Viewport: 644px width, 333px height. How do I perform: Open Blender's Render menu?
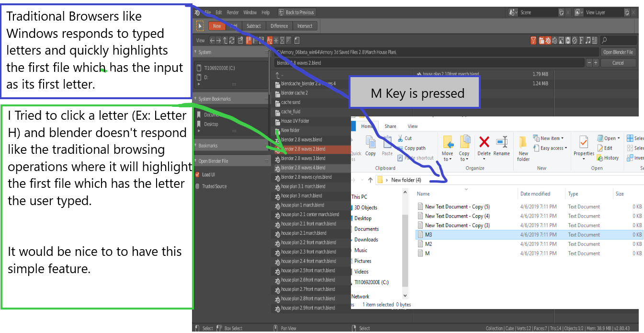[x=233, y=12]
